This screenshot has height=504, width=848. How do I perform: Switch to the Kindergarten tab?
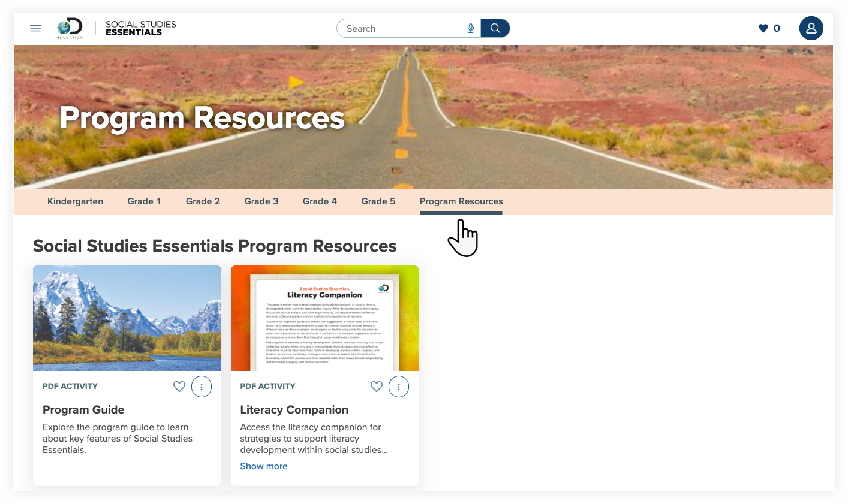[x=75, y=201]
